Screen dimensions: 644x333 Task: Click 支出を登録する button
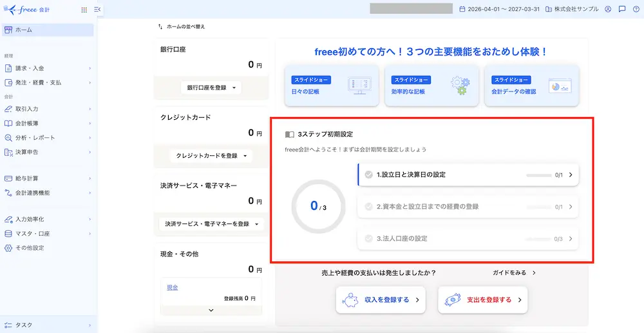pyautogui.click(x=482, y=300)
